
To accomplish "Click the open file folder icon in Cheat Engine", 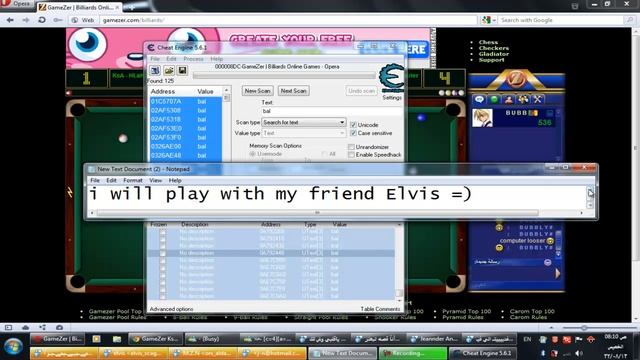I will [169, 70].
